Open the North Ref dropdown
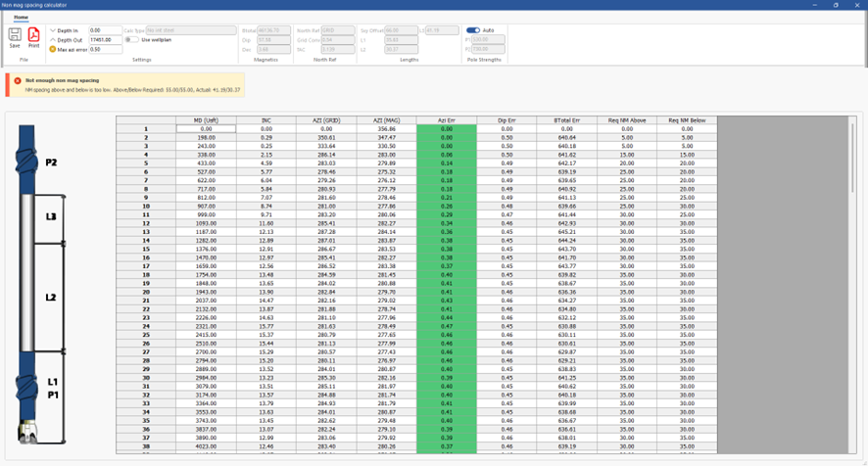The image size is (868, 466). point(336,30)
